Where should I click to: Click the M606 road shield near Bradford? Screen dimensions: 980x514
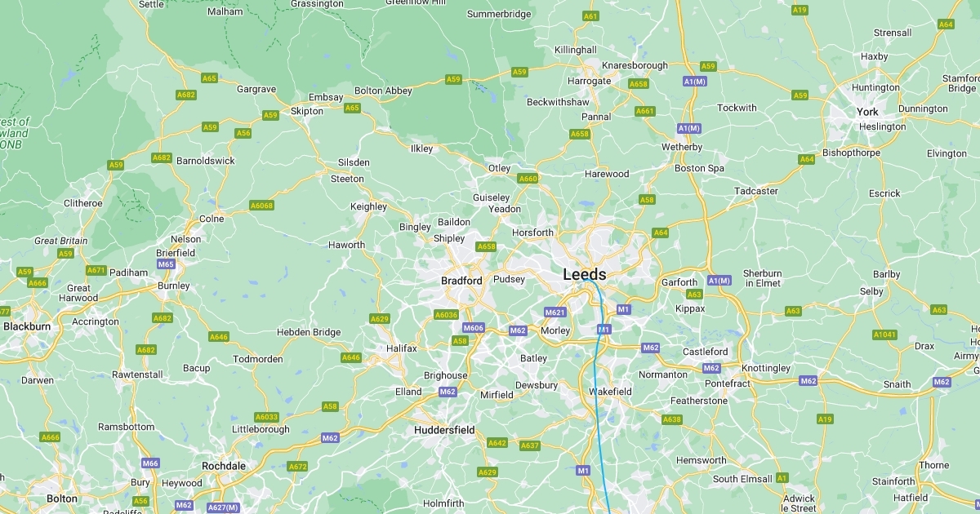474,328
